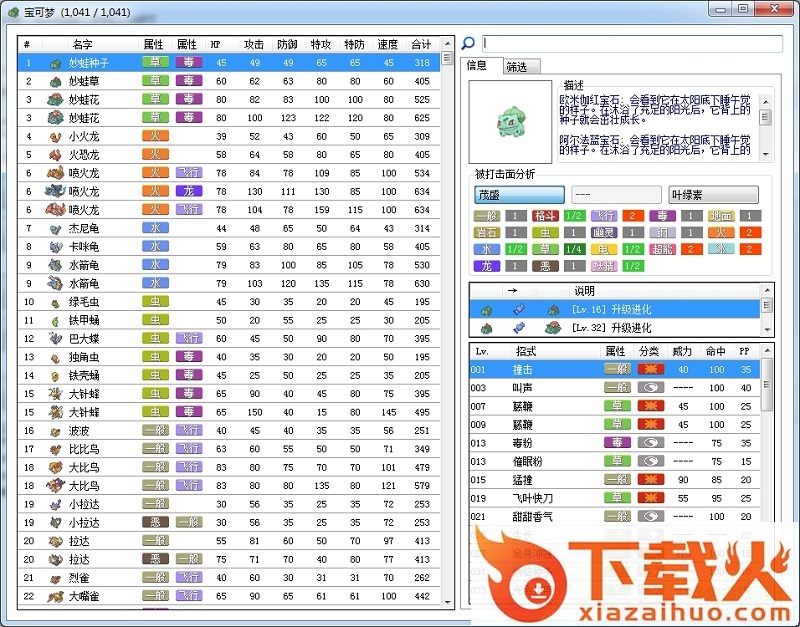The height and width of the screenshot is (627, 800).
Task: Click the status category icon for 催眠粉
Action: pos(651,461)
